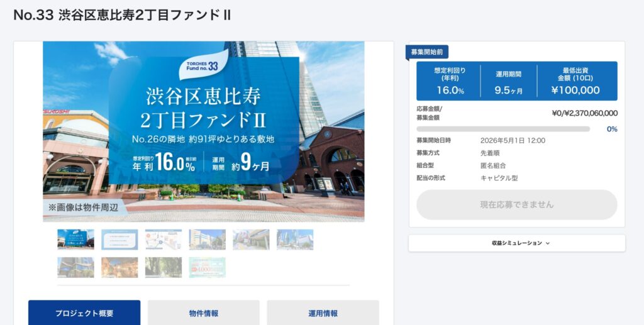View the third thumbnail showing area map
Viewport: 644px width, 325px height.
(x=164, y=240)
